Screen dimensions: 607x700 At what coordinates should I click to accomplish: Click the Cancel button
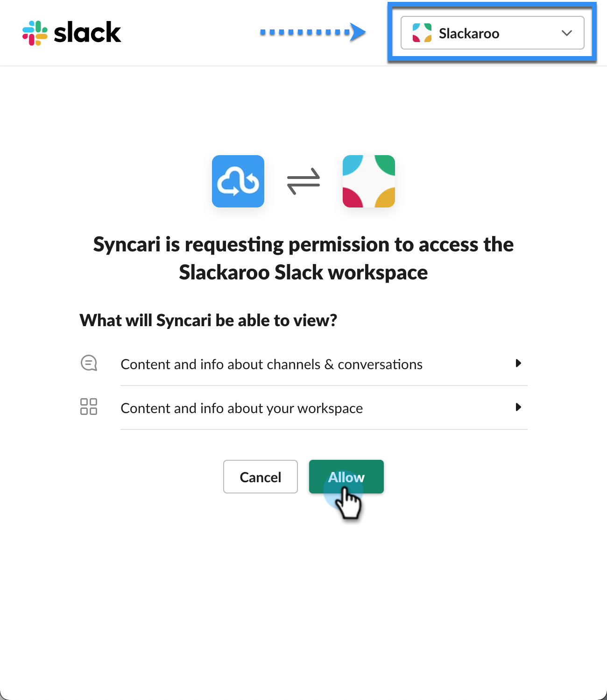click(x=261, y=477)
